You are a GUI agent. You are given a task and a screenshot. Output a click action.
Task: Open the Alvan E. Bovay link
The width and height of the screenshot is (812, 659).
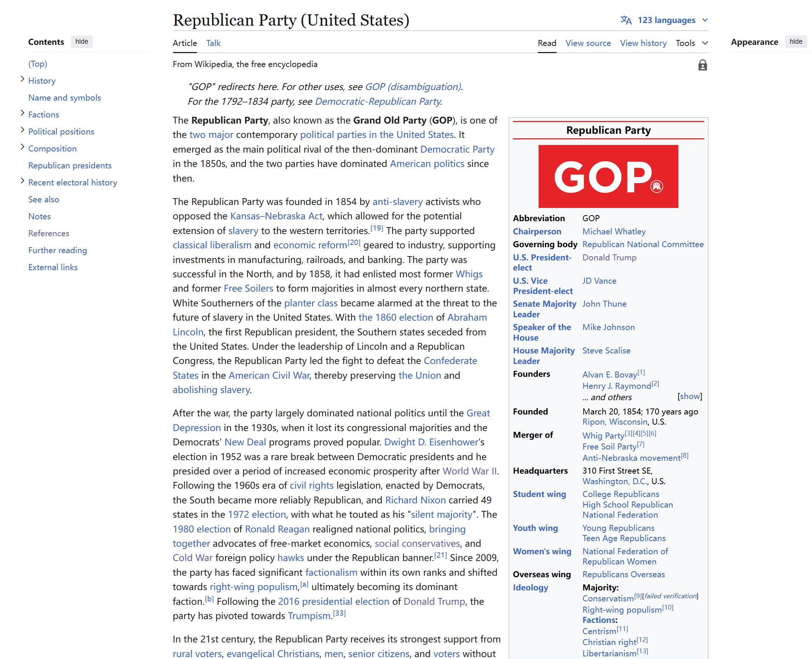[x=609, y=375]
